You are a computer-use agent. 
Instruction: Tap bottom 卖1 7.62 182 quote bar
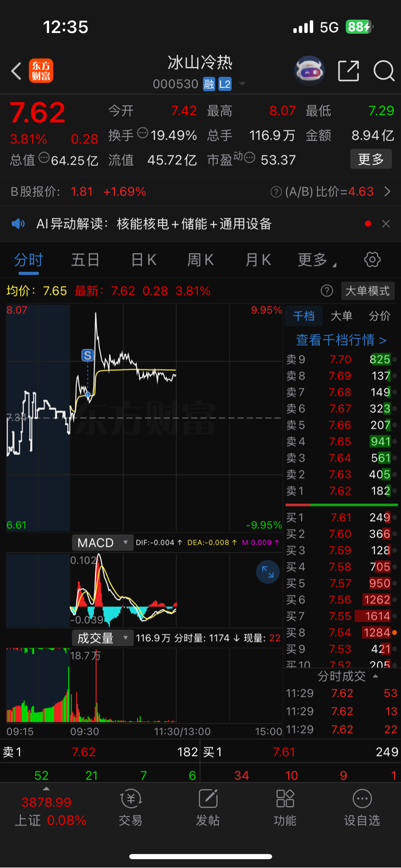[100, 752]
